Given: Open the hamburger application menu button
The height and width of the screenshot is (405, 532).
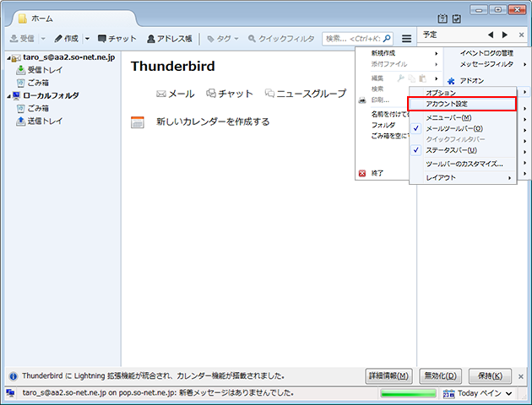Looking at the screenshot, I should point(407,39).
